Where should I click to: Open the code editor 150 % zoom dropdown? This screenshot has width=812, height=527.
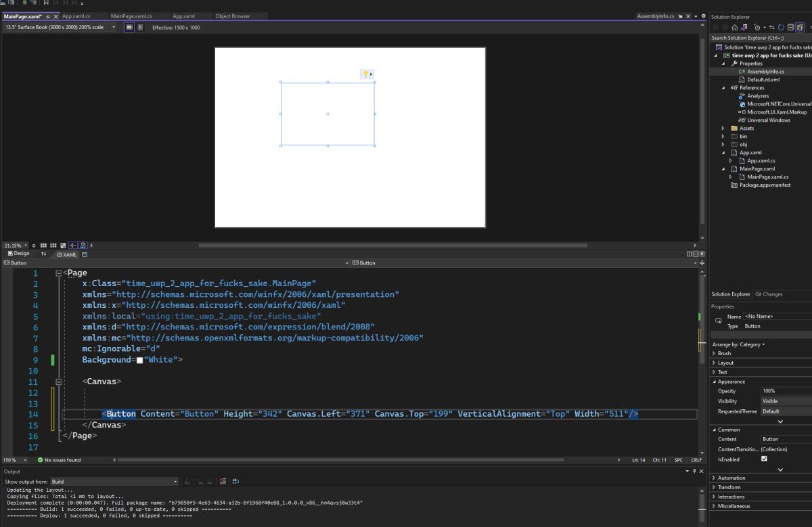15,460
